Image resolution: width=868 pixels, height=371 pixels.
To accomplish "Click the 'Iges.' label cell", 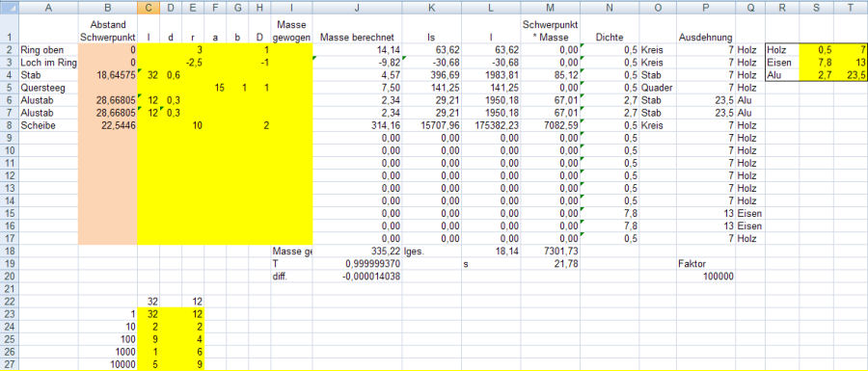I will [431, 252].
